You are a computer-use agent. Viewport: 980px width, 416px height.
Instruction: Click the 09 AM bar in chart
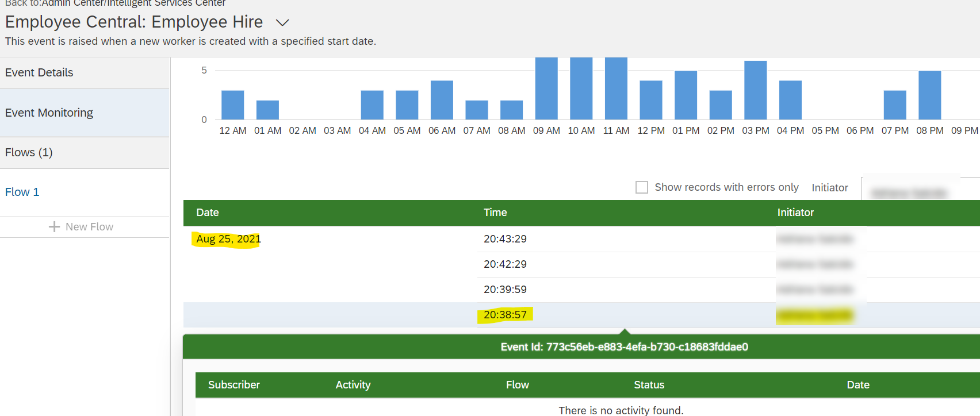pyautogui.click(x=546, y=88)
